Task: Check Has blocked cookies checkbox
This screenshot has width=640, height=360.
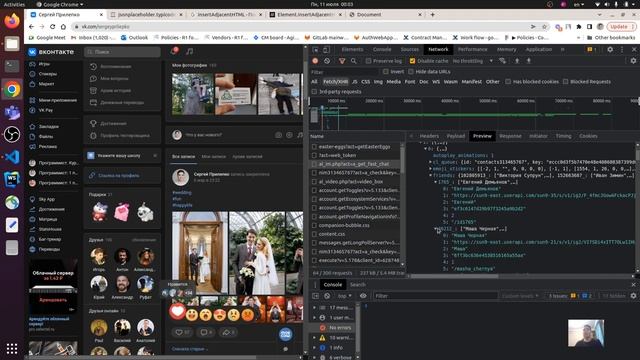Action: pyautogui.click(x=508, y=82)
